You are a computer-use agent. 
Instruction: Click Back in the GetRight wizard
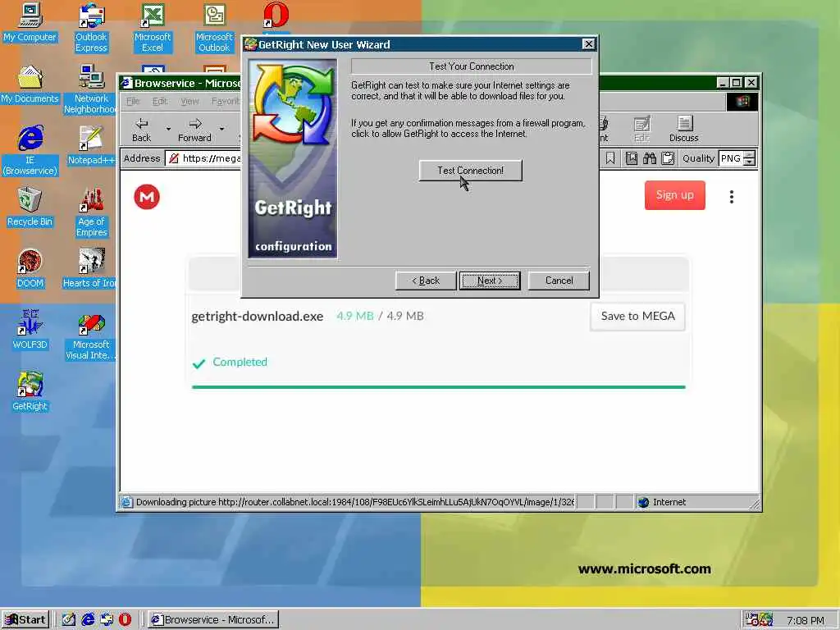coord(426,281)
